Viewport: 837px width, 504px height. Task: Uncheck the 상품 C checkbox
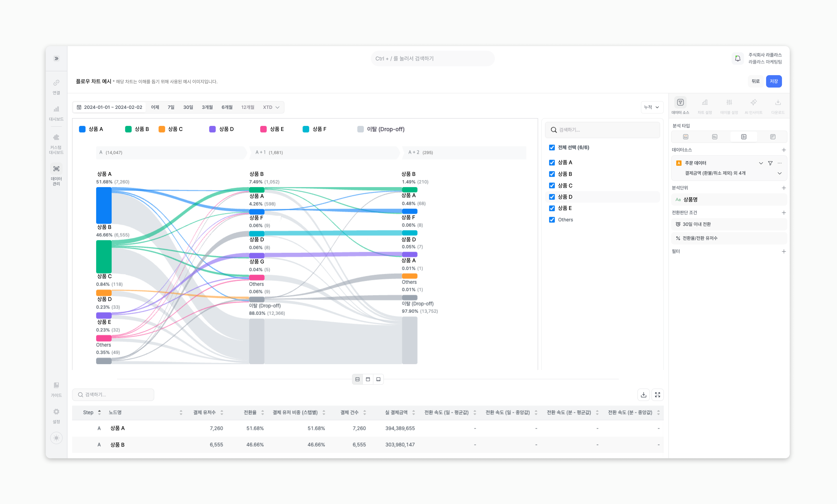(552, 185)
